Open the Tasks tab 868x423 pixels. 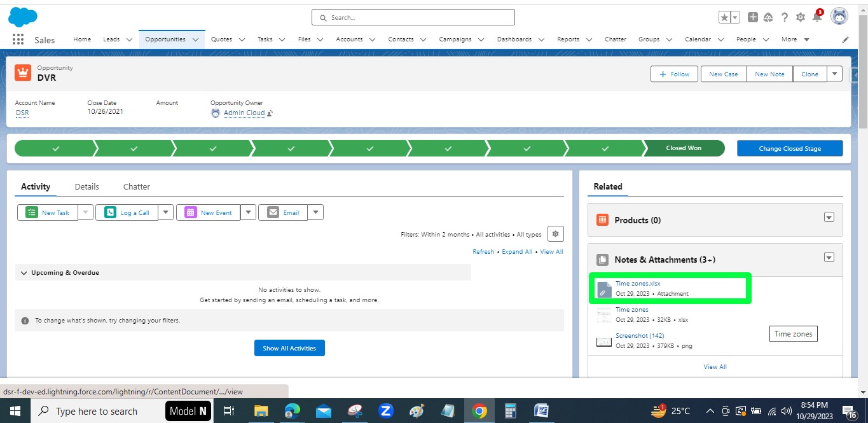(x=265, y=39)
